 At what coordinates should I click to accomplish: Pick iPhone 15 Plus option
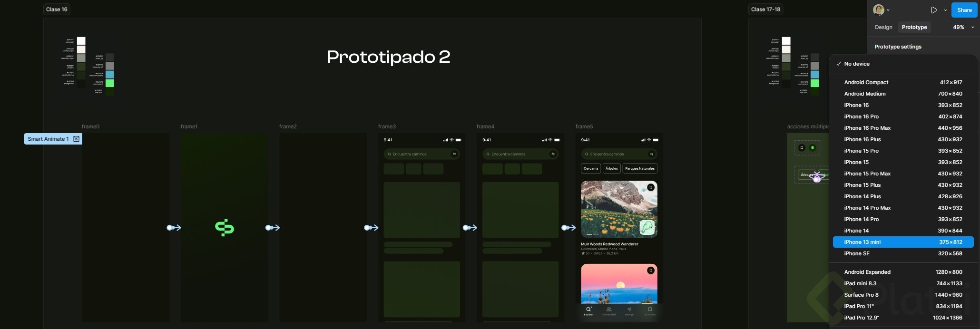tap(903, 185)
